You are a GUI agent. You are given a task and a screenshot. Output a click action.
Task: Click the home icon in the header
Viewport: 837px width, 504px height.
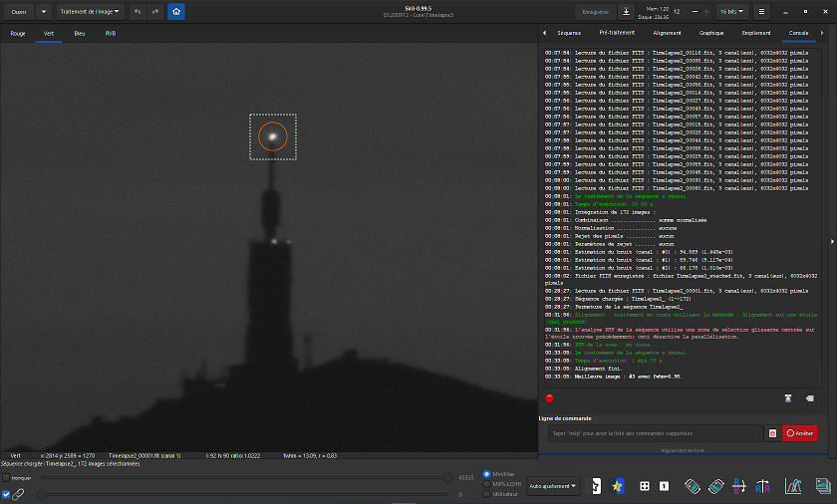coord(175,12)
